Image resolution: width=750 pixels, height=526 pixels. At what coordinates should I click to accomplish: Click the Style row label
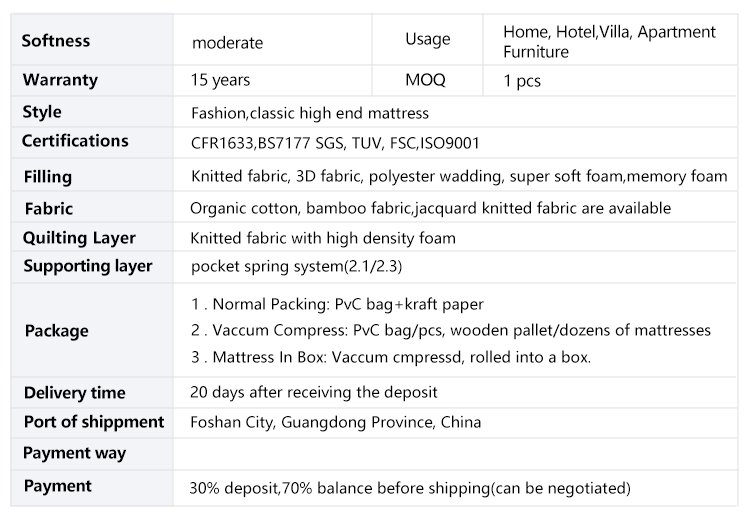tap(42, 112)
